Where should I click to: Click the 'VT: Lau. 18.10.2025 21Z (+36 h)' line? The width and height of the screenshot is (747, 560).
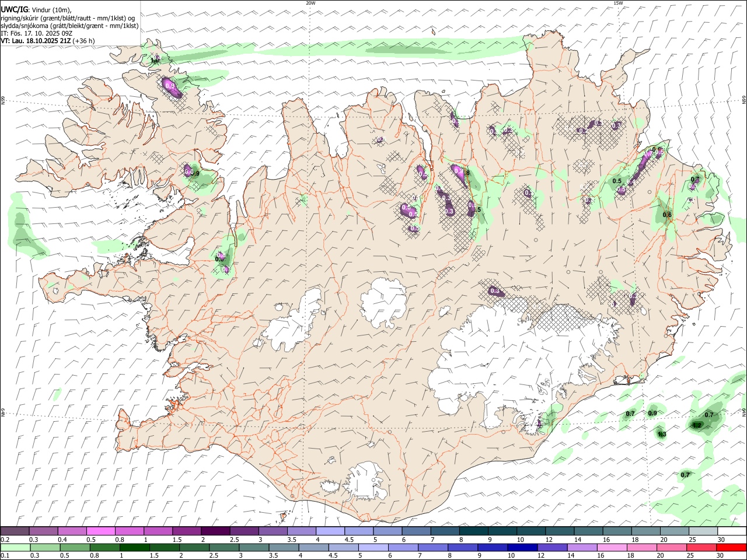click(48, 41)
